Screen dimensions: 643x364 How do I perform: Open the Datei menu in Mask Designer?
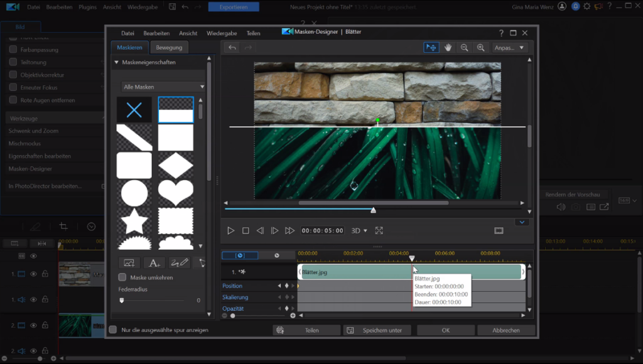pos(127,33)
